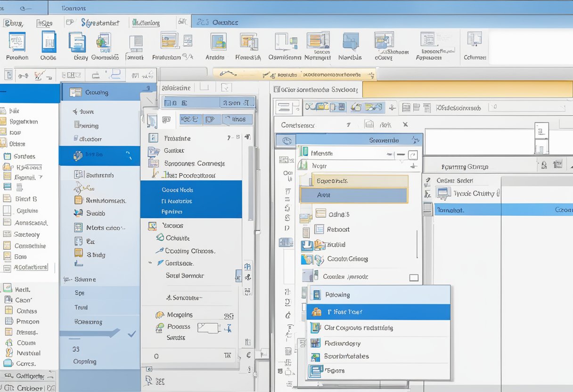
Task: Select the map icon beside Creator Grieg entry
Action: [308, 259]
